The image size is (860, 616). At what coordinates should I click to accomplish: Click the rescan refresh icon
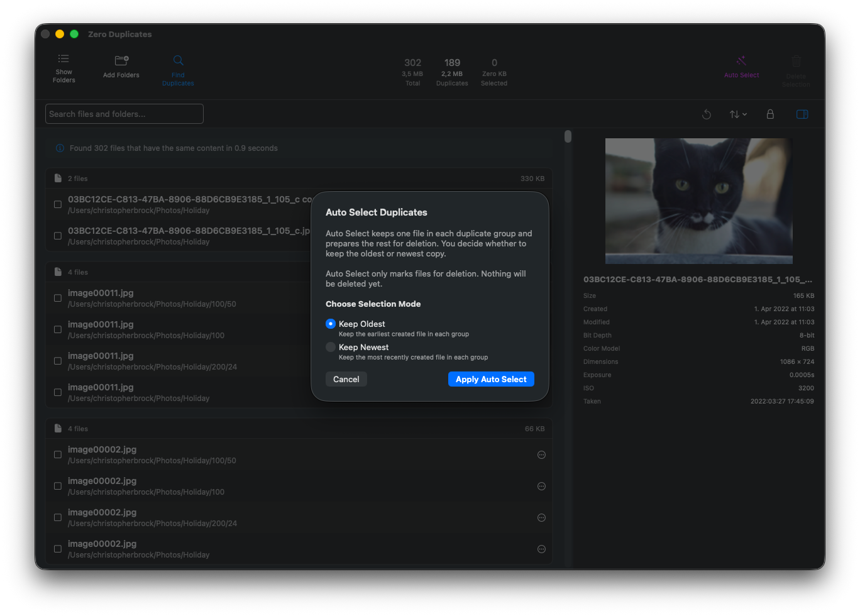click(707, 114)
